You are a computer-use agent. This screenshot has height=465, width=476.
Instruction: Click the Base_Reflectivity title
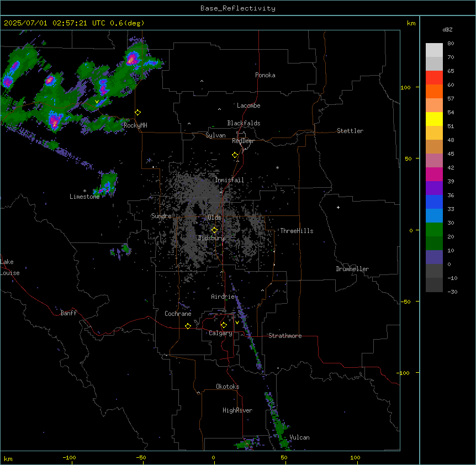pyautogui.click(x=238, y=8)
